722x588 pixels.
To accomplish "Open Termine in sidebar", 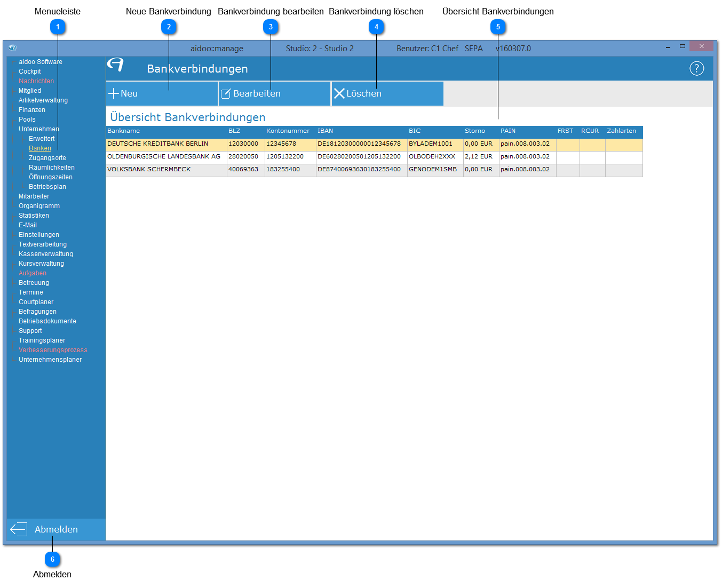I will click(x=31, y=292).
